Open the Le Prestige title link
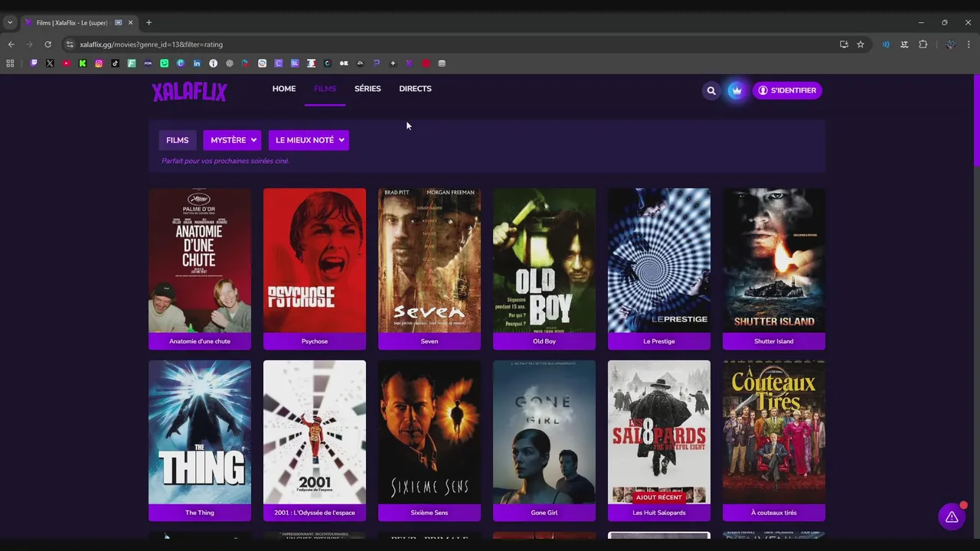This screenshot has width=980, height=551. [x=659, y=341]
